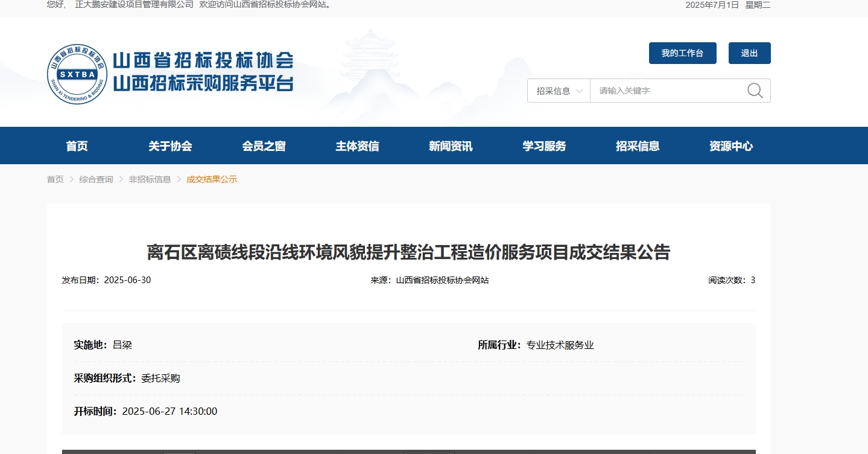Click 综合查询 in the breadcrumb
868x454 pixels.
click(x=96, y=179)
